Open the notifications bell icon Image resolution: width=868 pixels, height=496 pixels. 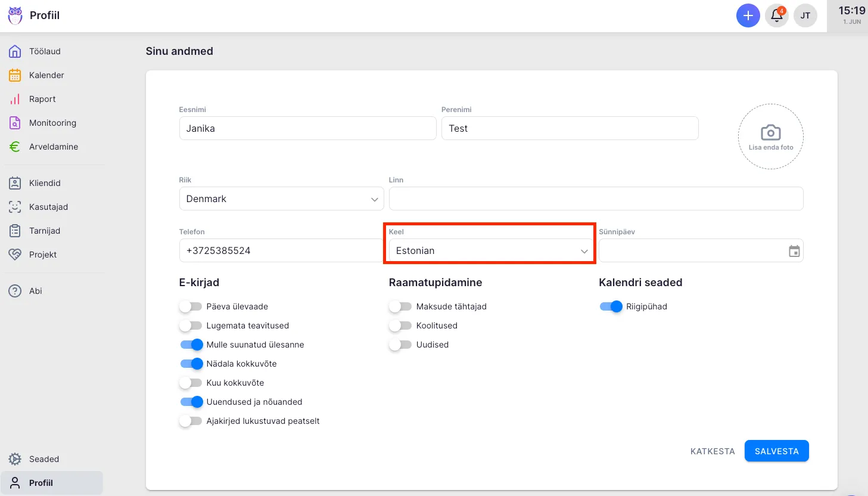(x=777, y=15)
